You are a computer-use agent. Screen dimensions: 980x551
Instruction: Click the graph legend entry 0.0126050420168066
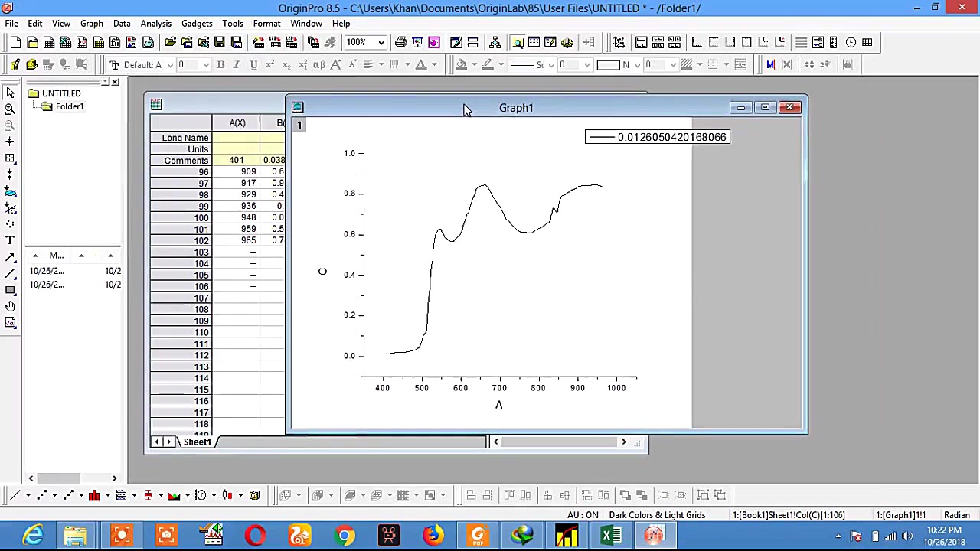pos(657,137)
